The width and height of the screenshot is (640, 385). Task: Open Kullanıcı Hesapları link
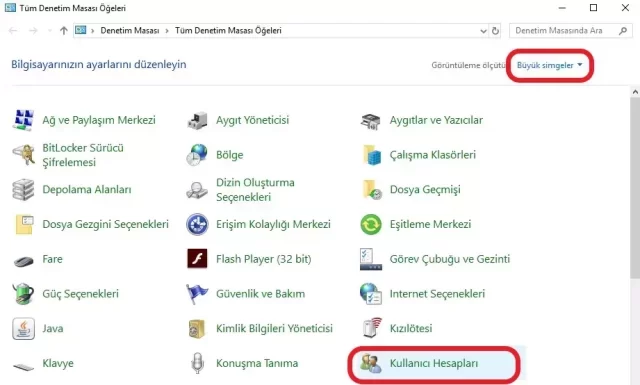point(434,363)
